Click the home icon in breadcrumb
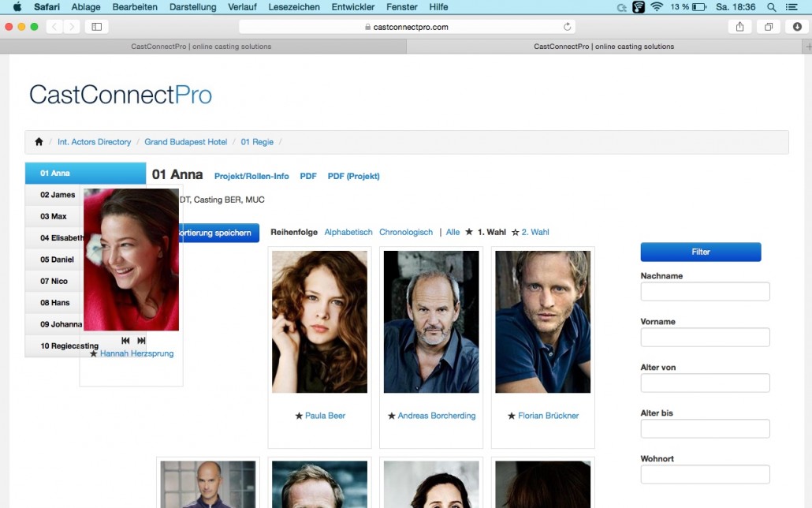 (x=39, y=141)
